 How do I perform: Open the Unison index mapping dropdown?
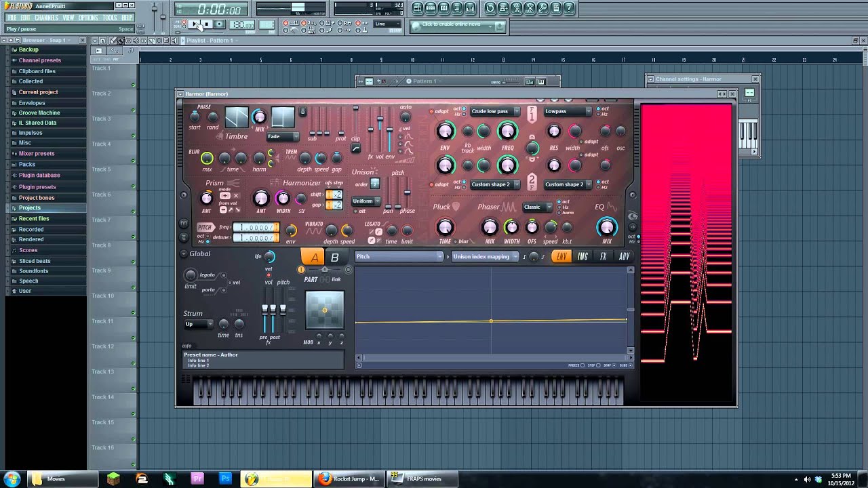[485, 256]
